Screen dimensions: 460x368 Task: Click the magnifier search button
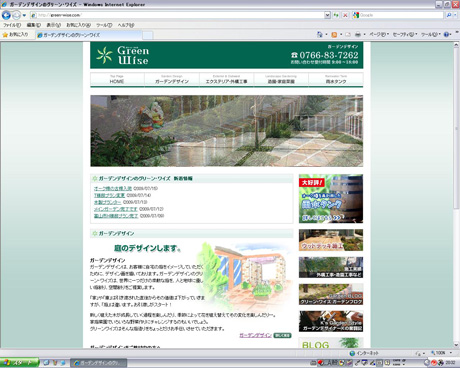[x=449, y=15]
